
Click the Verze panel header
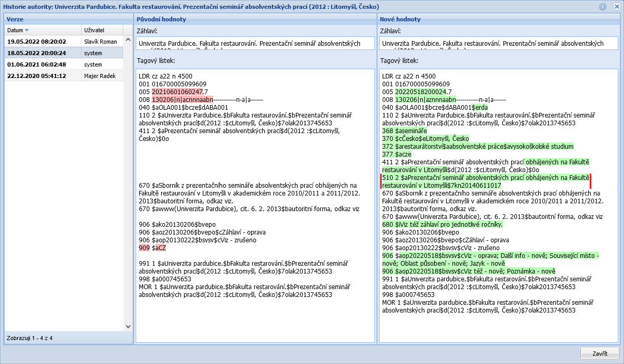(68, 19)
